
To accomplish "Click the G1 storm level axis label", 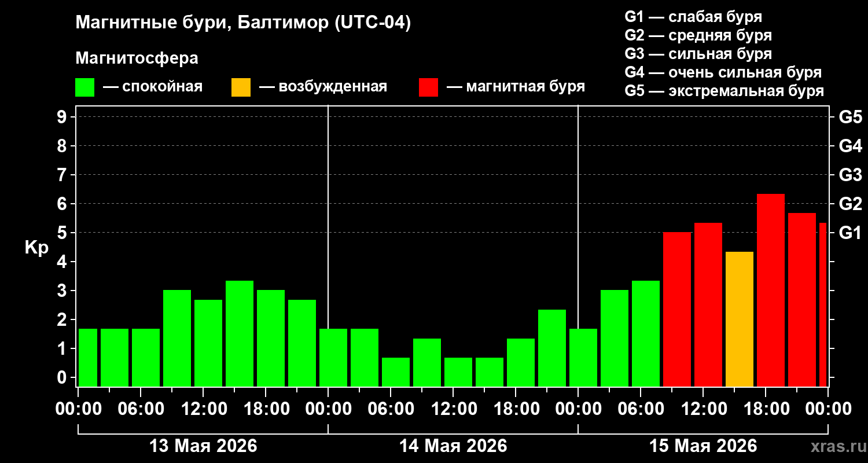I will click(850, 233).
